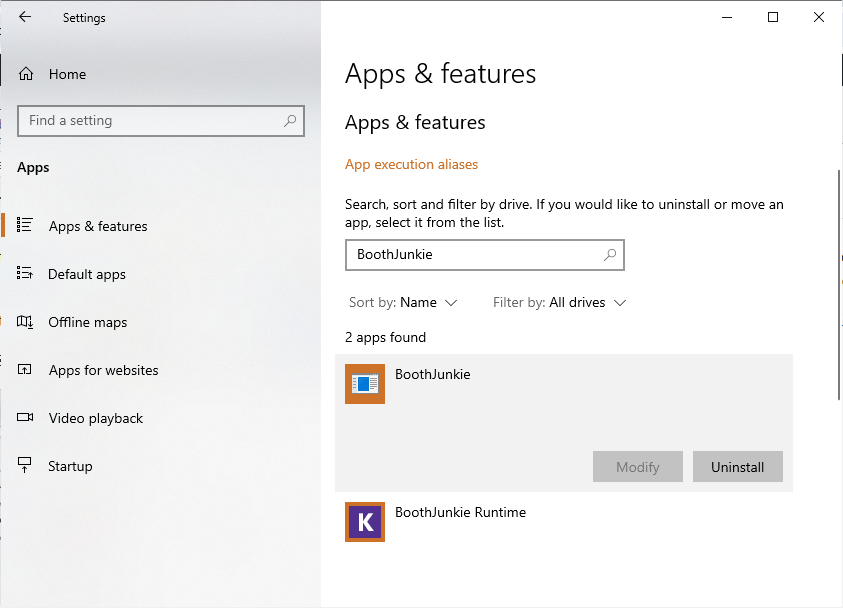
Task: Open App execution aliases link
Action: [411, 164]
